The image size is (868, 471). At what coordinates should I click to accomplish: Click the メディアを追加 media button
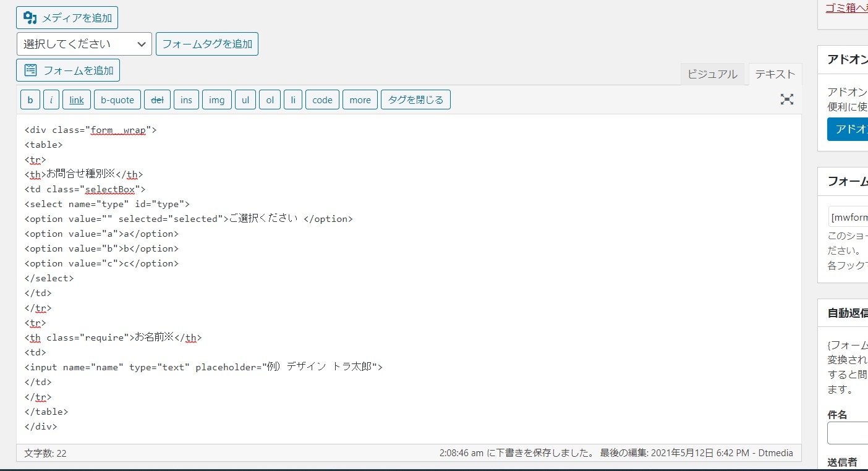point(67,18)
